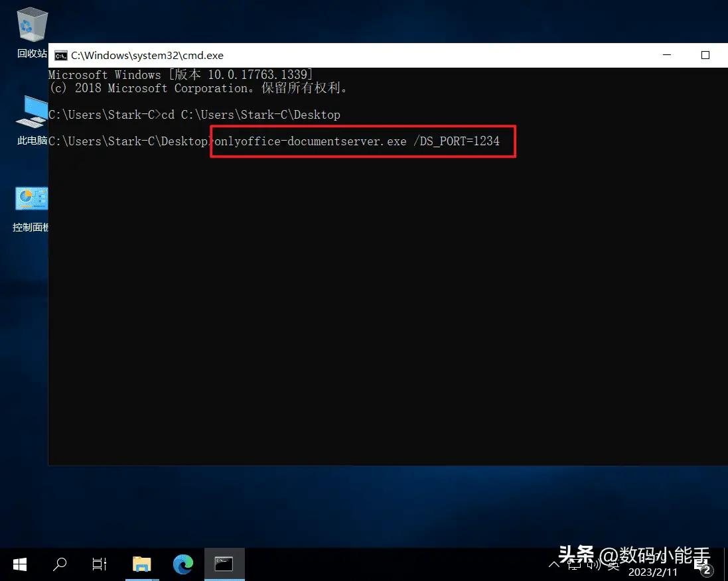Click the cmd.exe window title bar text
728x581 pixels.
pyautogui.click(x=147, y=56)
